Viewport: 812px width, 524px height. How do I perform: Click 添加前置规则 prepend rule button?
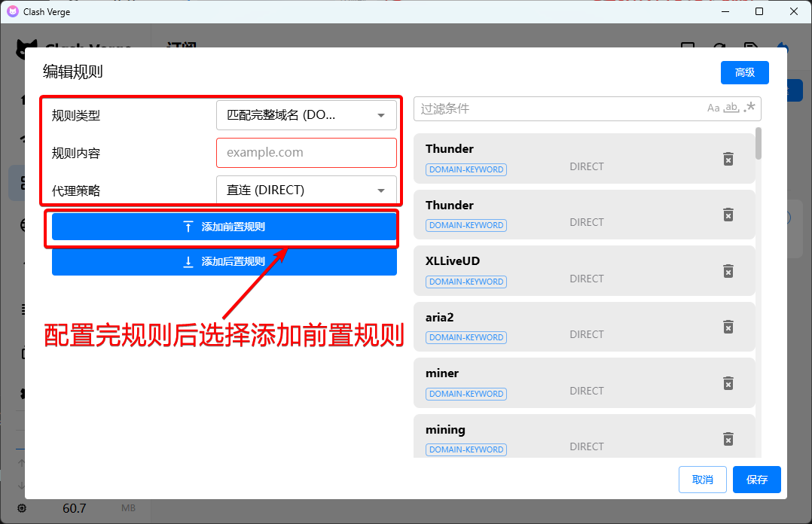click(x=224, y=227)
